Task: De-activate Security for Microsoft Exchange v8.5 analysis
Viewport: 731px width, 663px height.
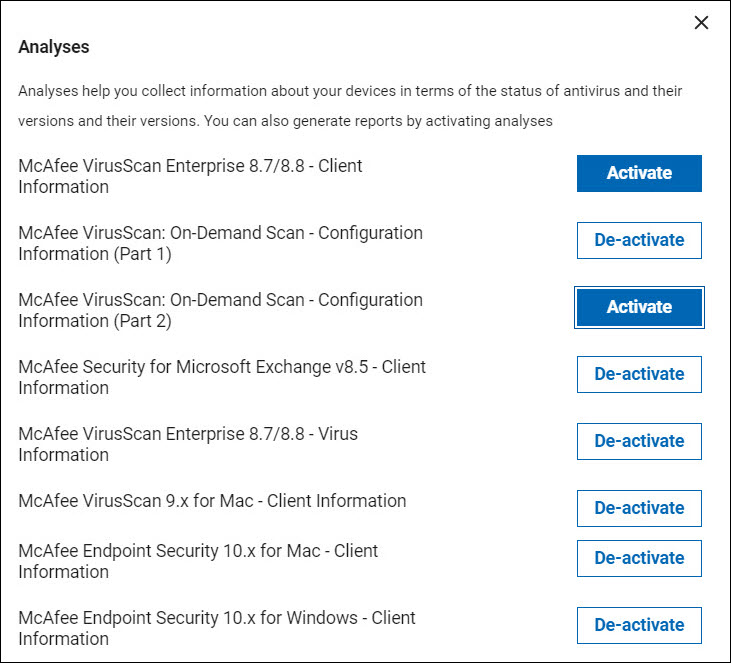Action: pyautogui.click(x=639, y=374)
